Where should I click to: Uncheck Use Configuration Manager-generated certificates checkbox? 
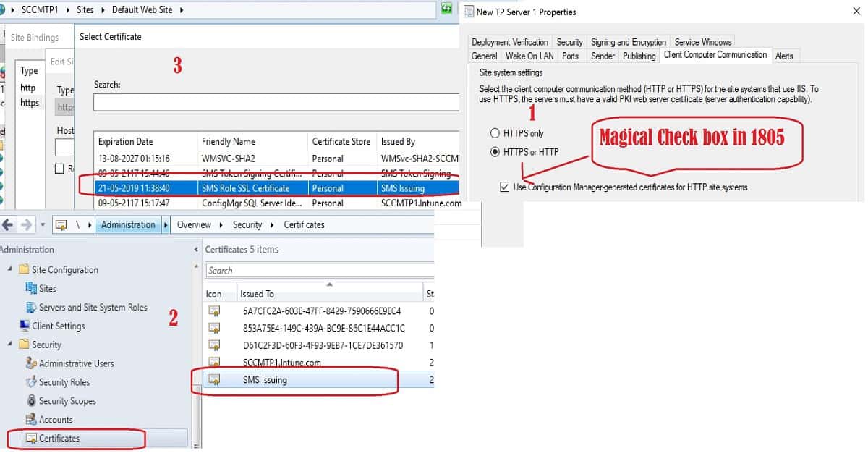coord(504,187)
